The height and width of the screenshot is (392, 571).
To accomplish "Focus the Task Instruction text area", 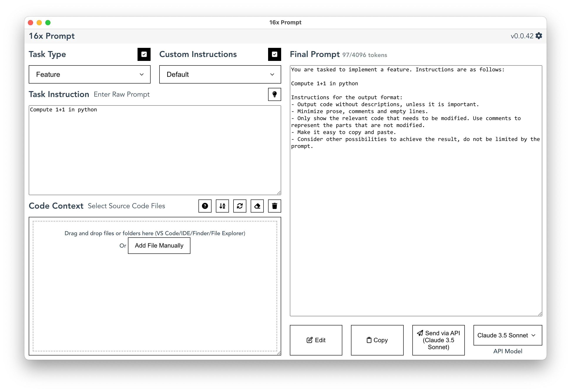I will 155,150.
